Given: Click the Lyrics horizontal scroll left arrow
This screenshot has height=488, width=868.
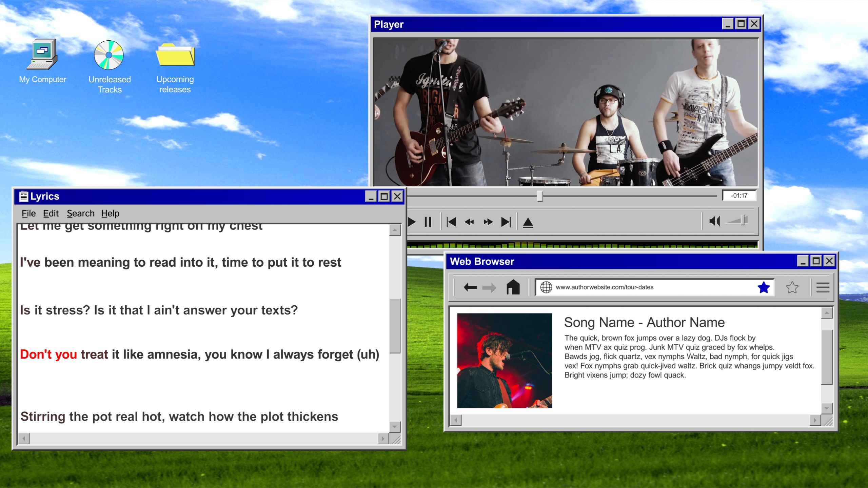Looking at the screenshot, I should point(24,439).
